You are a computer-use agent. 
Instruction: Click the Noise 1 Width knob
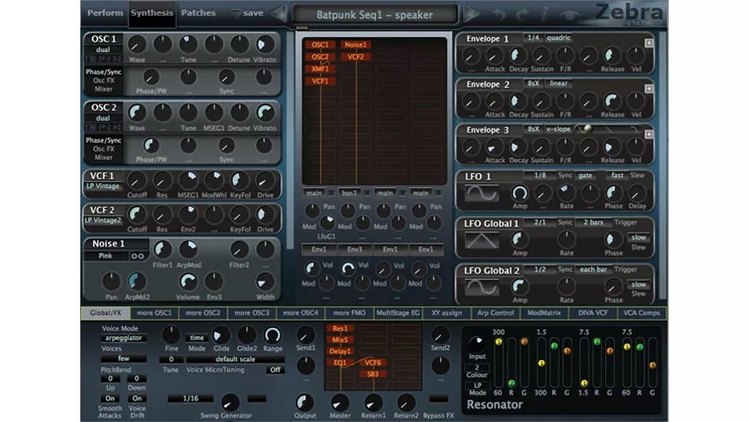265,281
